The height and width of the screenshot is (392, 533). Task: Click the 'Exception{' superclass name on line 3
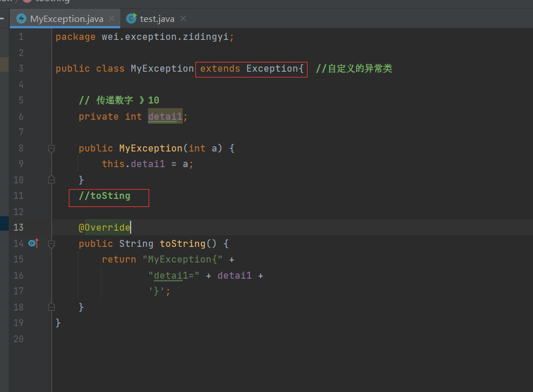click(x=275, y=69)
